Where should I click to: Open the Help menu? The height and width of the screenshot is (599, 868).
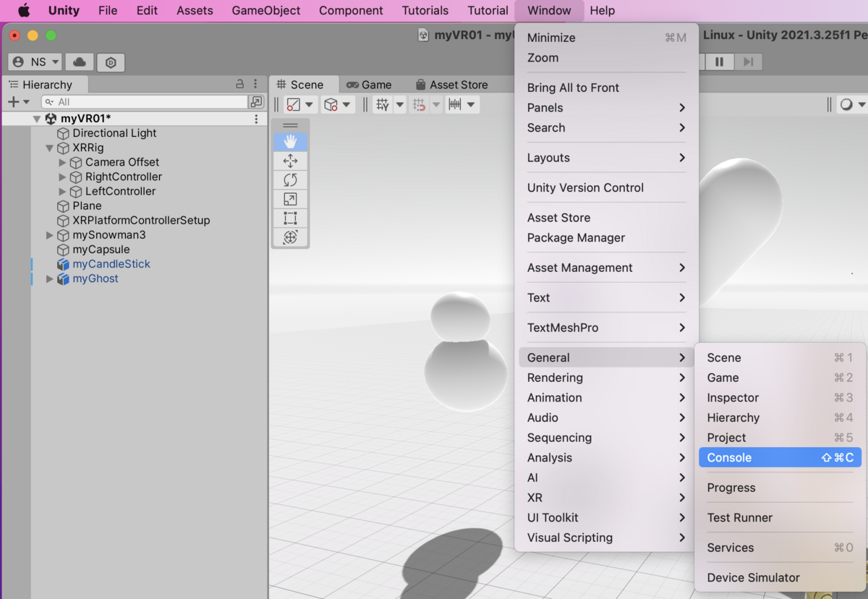point(602,10)
